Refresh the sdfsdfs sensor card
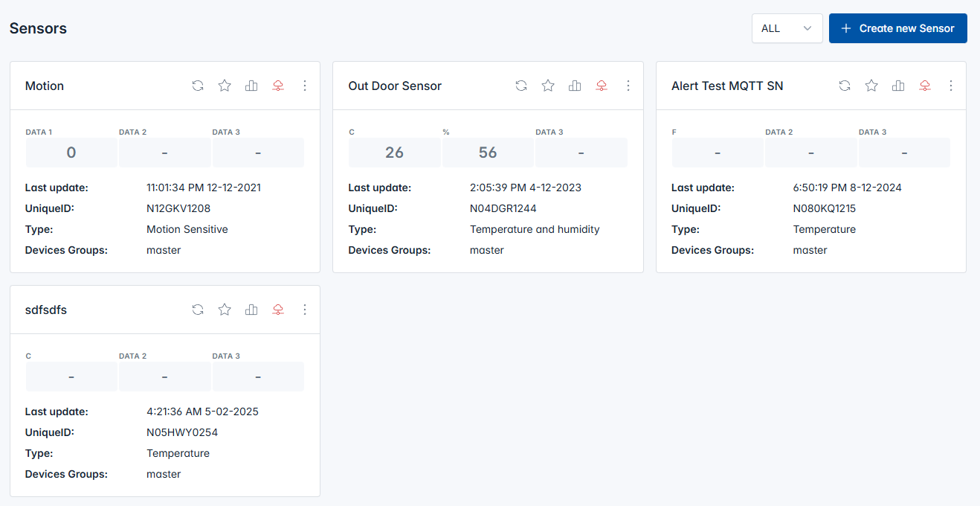The width and height of the screenshot is (980, 506). [198, 310]
